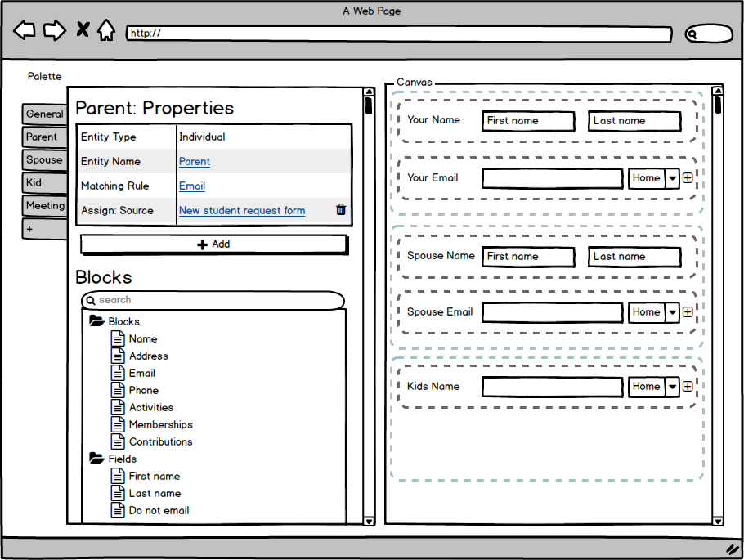Open Home dropdown for Spouse Email
Image resolution: width=744 pixels, height=560 pixels.
pyautogui.click(x=672, y=312)
